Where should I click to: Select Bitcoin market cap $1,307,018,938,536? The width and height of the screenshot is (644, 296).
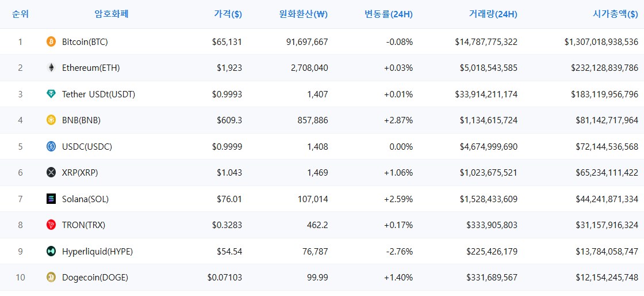[x=601, y=41]
